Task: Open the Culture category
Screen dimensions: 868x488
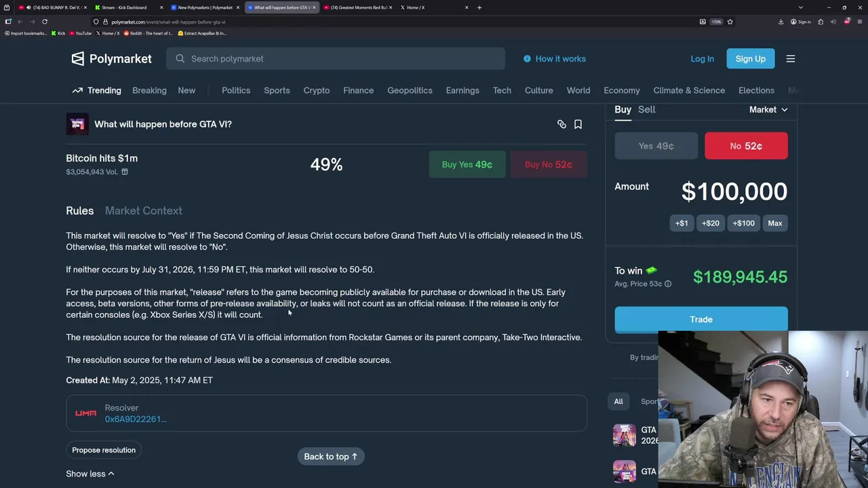Action: [x=539, y=90]
